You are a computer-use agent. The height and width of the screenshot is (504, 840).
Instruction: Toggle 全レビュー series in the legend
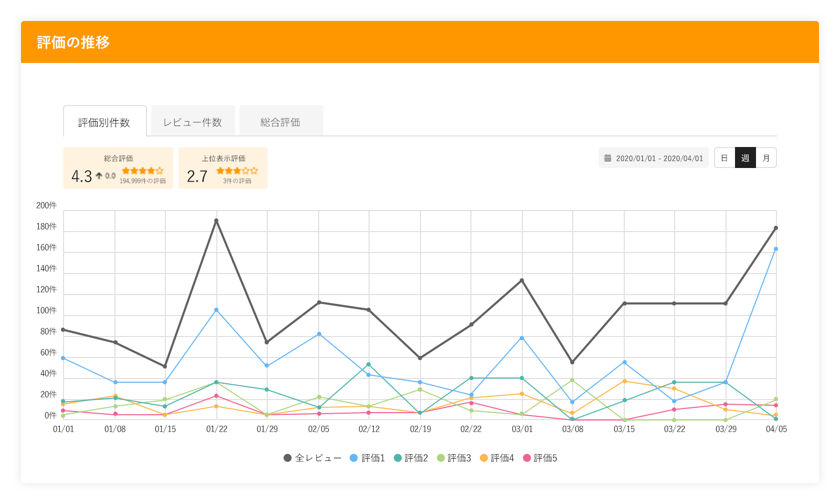[x=312, y=458]
